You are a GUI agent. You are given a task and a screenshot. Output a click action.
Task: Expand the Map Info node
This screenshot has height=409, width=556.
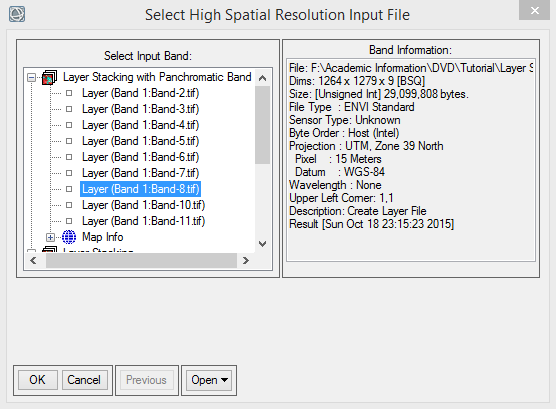[50, 237]
